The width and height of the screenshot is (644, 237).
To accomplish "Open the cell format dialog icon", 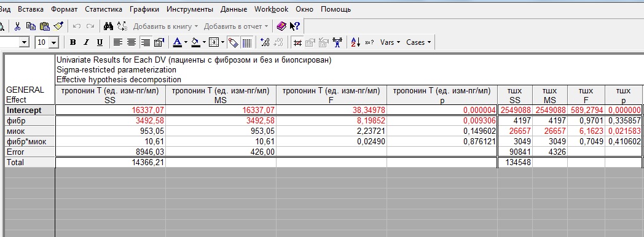I will pos(159,42).
